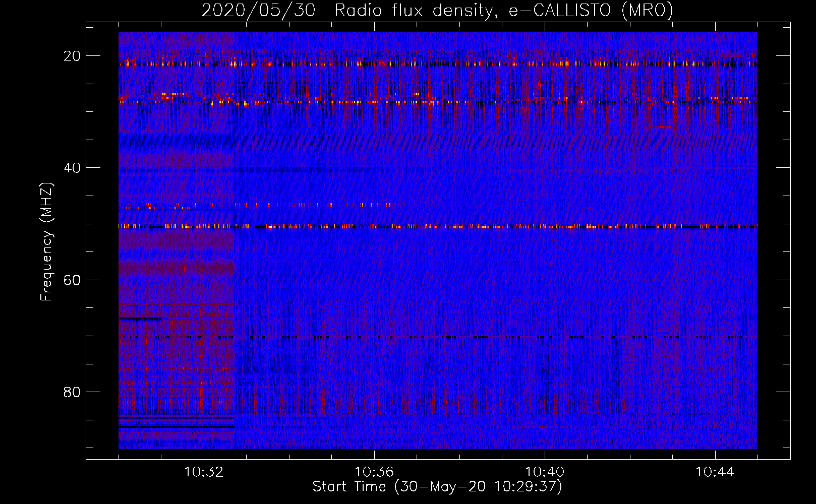Click the '60' frequency tick label
Viewport: 816px width, 504px height.
point(72,280)
